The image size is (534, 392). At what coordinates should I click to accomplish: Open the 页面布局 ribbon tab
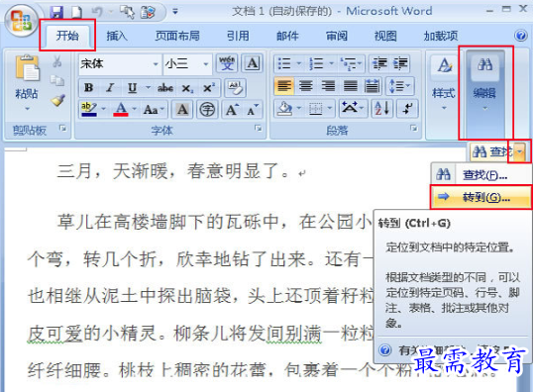[177, 36]
